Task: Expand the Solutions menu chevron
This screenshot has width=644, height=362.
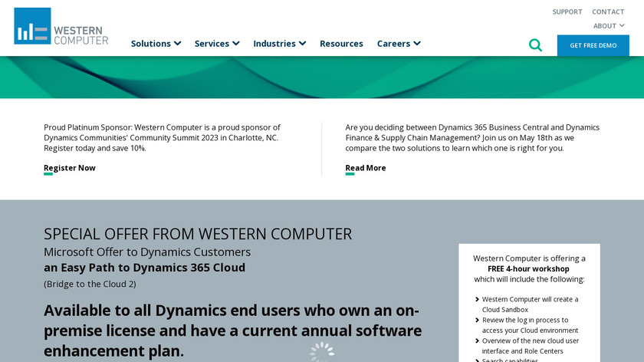Action: coord(177,43)
